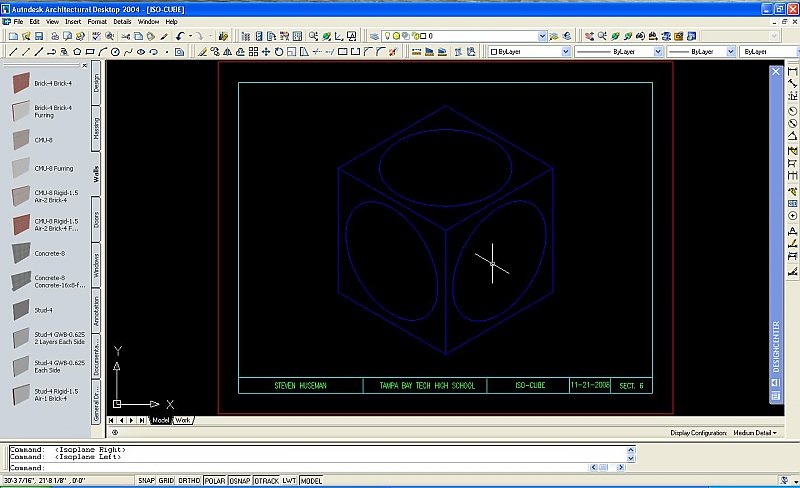This screenshot has height=488, width=800.
Task: Jump to last layout tab arrow
Action: [x=142, y=421]
